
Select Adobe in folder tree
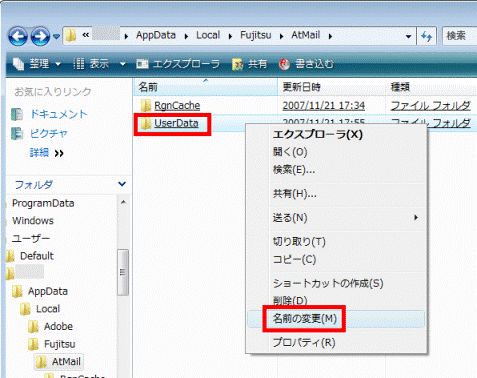(58, 326)
